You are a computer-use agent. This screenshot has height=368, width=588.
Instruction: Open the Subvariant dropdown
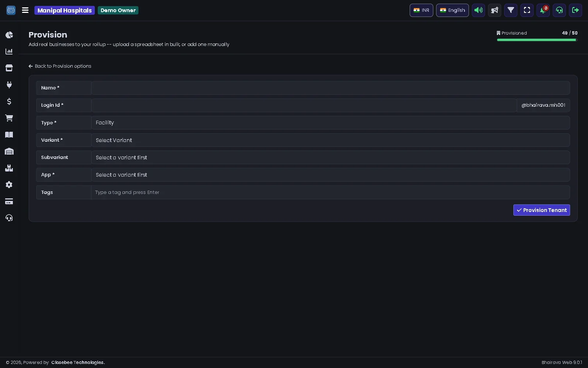(331, 158)
